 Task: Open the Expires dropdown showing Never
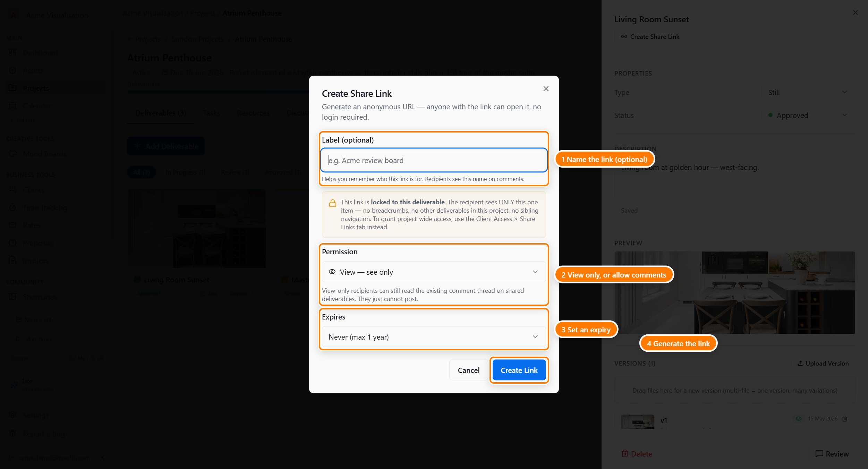click(434, 337)
